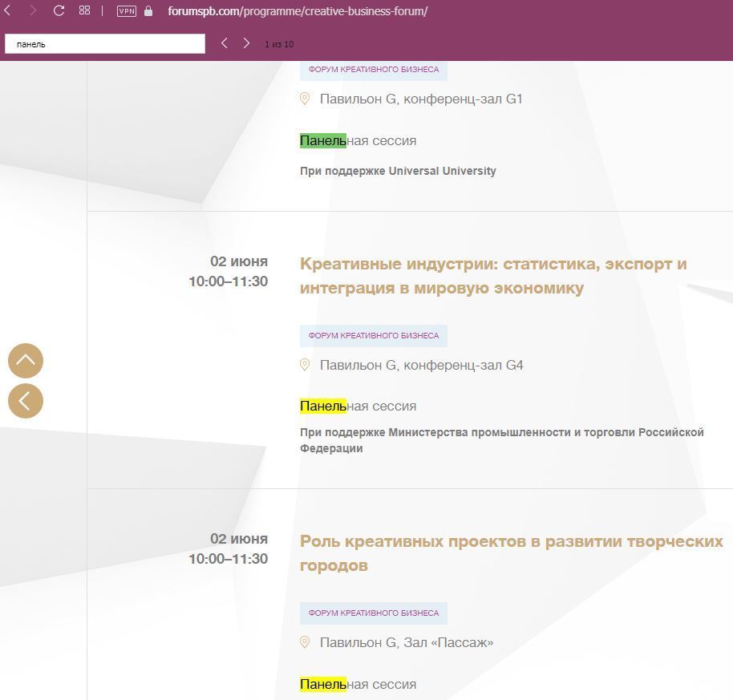733x700 pixels.
Task: Reload the current page
Action: click(x=59, y=11)
